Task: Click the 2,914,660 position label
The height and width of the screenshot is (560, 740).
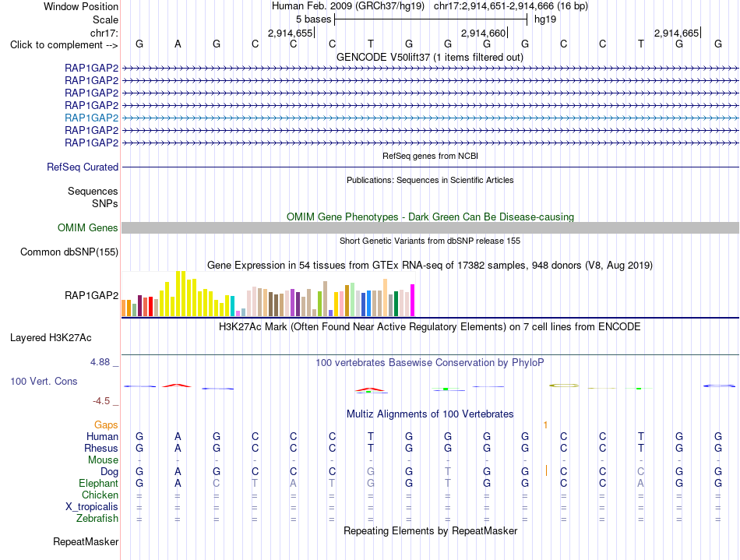Action: point(483,33)
